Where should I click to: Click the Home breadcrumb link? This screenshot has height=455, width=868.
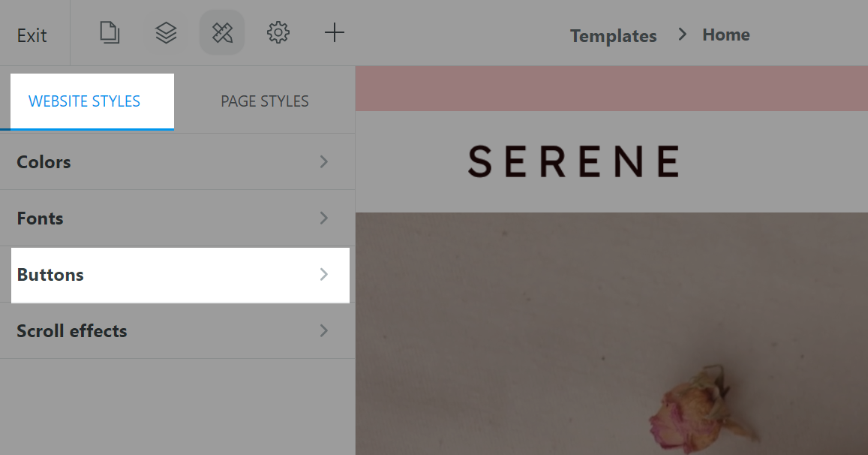(x=725, y=35)
